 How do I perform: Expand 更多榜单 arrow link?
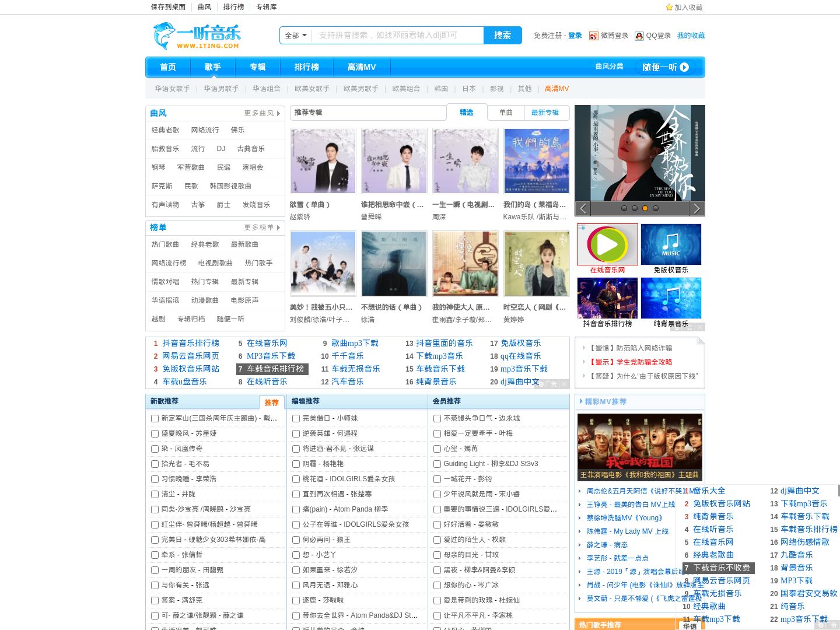(x=262, y=228)
